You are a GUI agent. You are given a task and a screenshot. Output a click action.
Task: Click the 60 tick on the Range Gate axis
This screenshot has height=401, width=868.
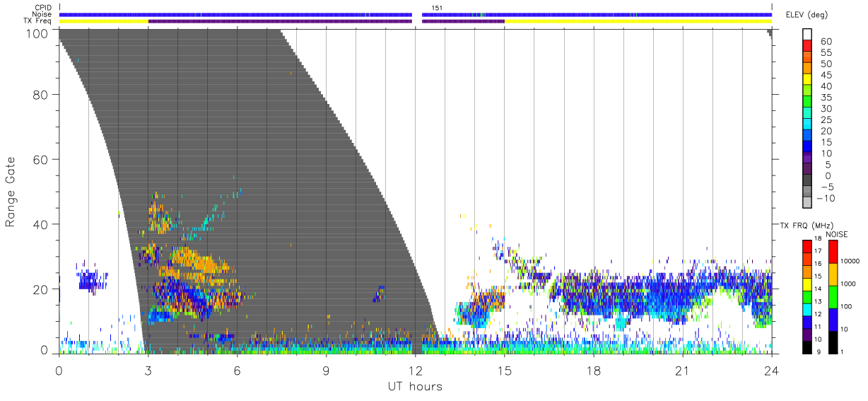coord(41,159)
